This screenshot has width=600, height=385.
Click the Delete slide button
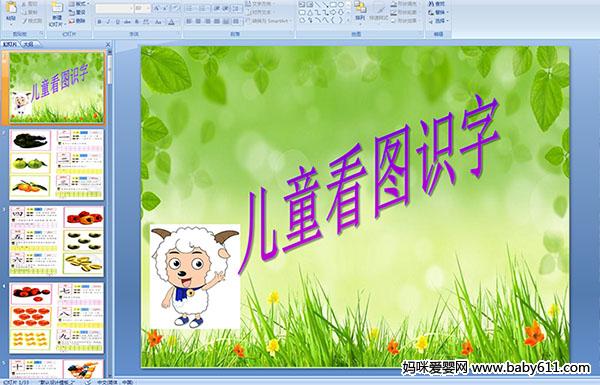78,21
